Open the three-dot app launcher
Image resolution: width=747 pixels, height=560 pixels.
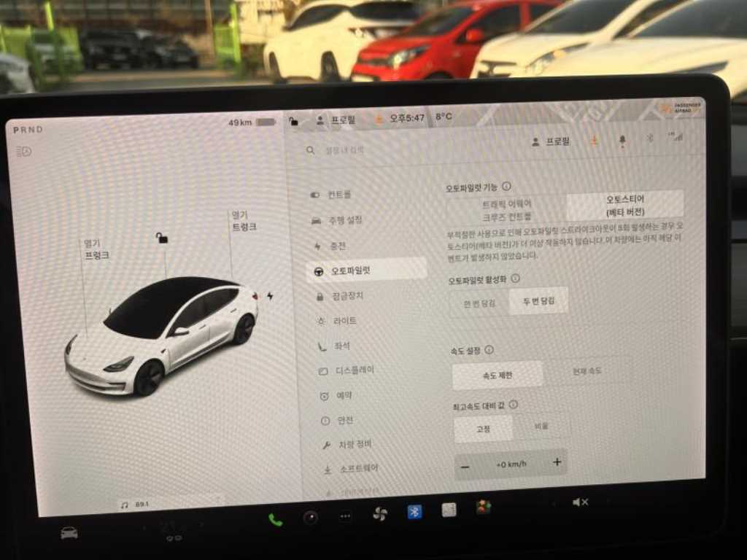(345, 516)
